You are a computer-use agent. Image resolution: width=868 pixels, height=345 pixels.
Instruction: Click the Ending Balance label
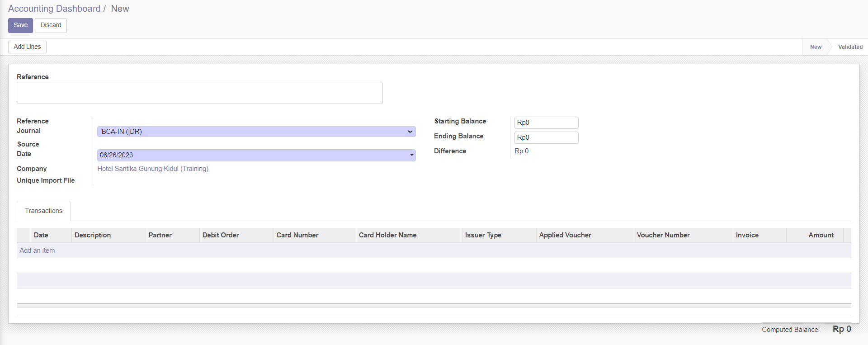point(458,136)
